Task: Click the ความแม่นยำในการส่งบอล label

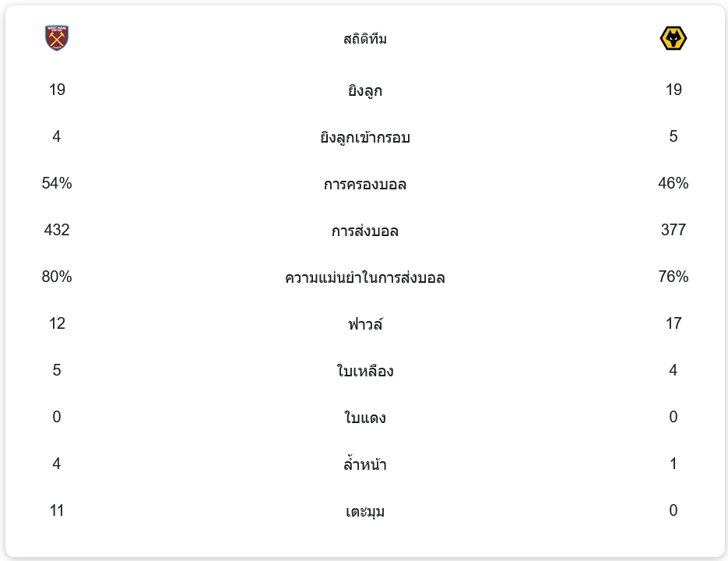Action: pyautogui.click(x=364, y=278)
